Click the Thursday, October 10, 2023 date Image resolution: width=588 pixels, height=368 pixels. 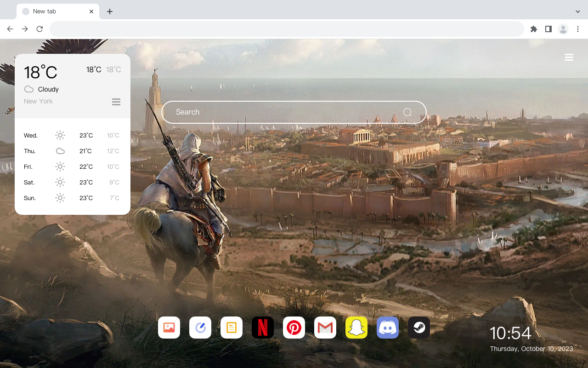click(x=531, y=349)
